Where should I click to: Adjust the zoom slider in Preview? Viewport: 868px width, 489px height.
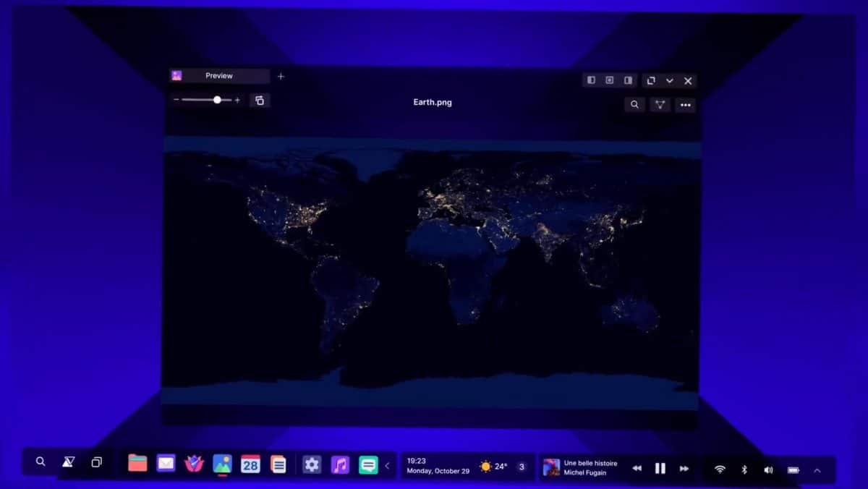[x=217, y=100]
